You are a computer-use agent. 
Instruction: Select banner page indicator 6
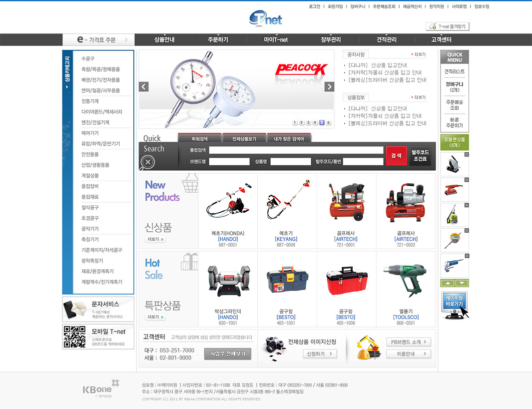tap(328, 123)
